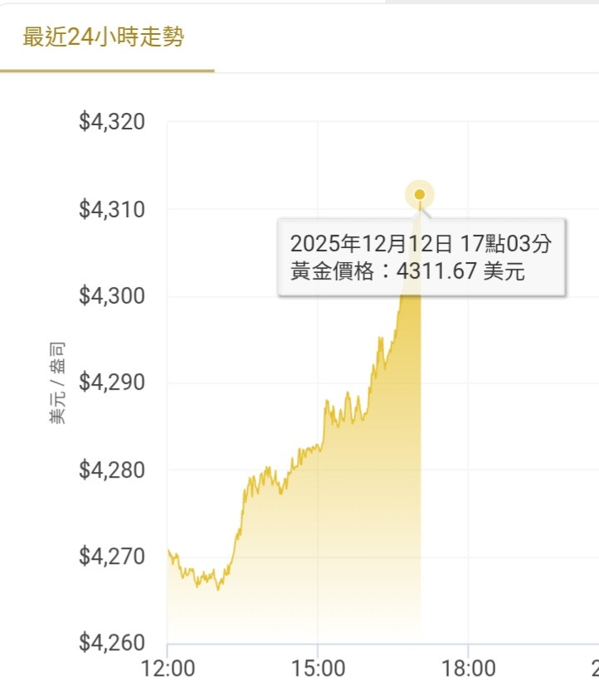
Task: Click the 12:00 time axis label
Action: [168, 668]
